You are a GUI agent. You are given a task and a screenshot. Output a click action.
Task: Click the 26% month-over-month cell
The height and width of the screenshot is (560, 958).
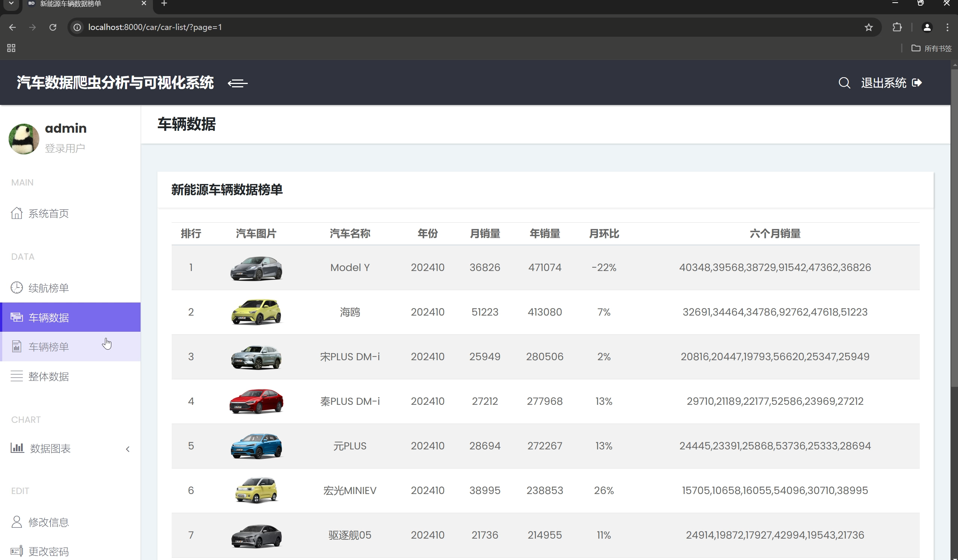click(604, 490)
